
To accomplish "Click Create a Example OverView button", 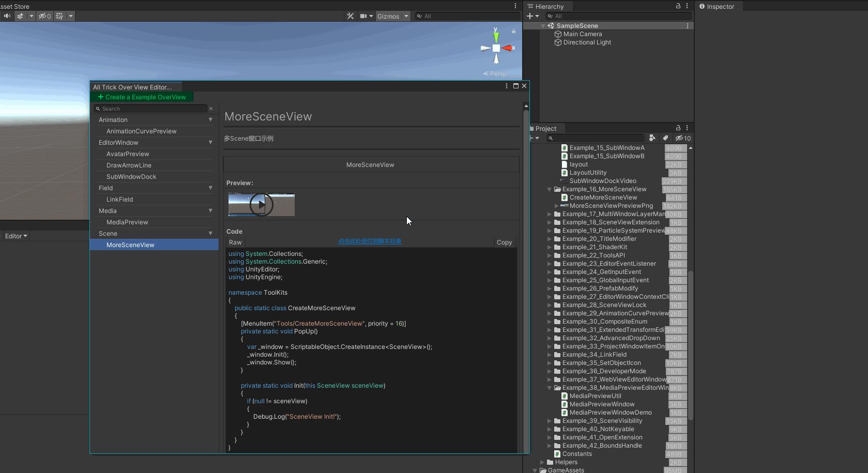I will pos(142,97).
